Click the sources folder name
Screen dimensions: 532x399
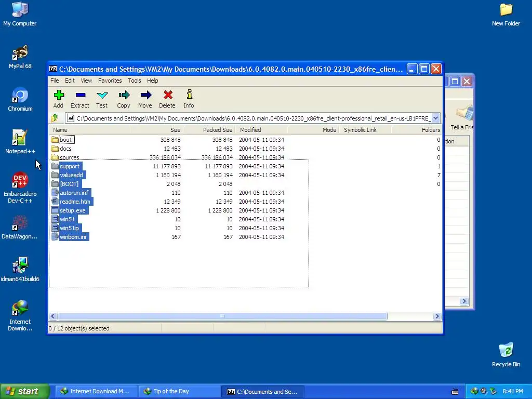pos(70,157)
